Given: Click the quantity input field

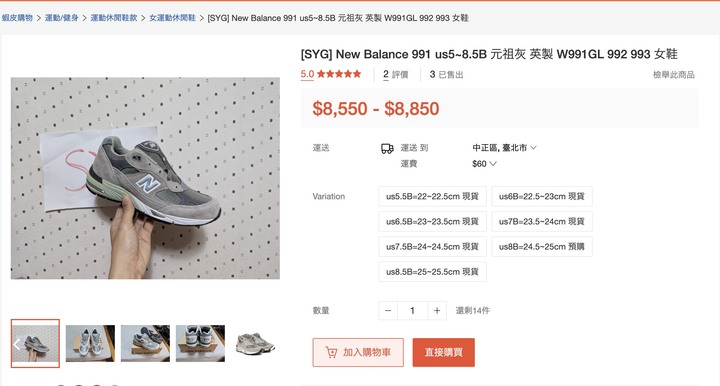Looking at the screenshot, I should [412, 311].
